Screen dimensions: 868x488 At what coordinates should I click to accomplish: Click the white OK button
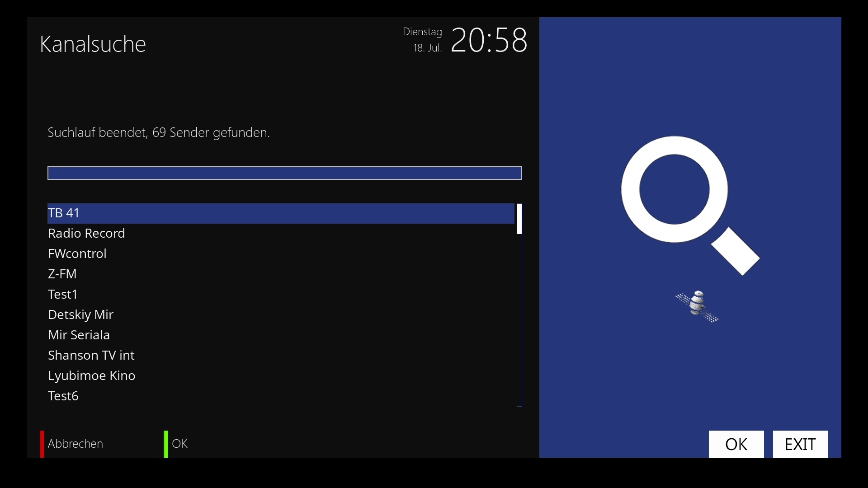[x=736, y=444]
